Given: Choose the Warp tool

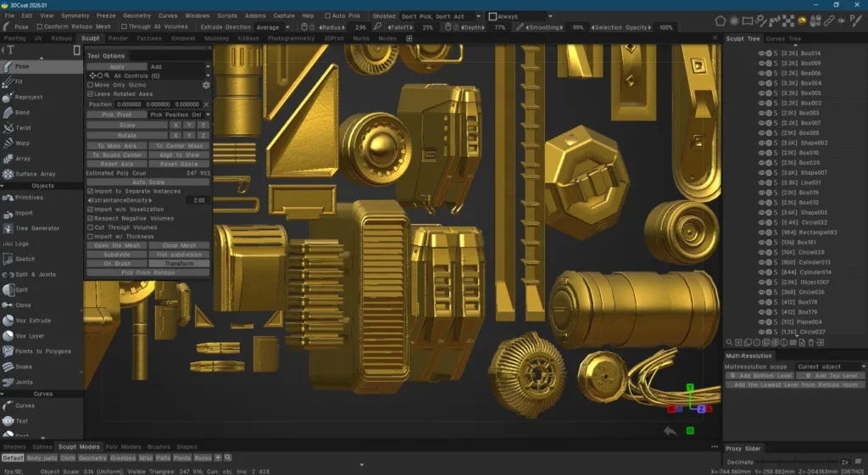Looking at the screenshot, I should 23,142.
